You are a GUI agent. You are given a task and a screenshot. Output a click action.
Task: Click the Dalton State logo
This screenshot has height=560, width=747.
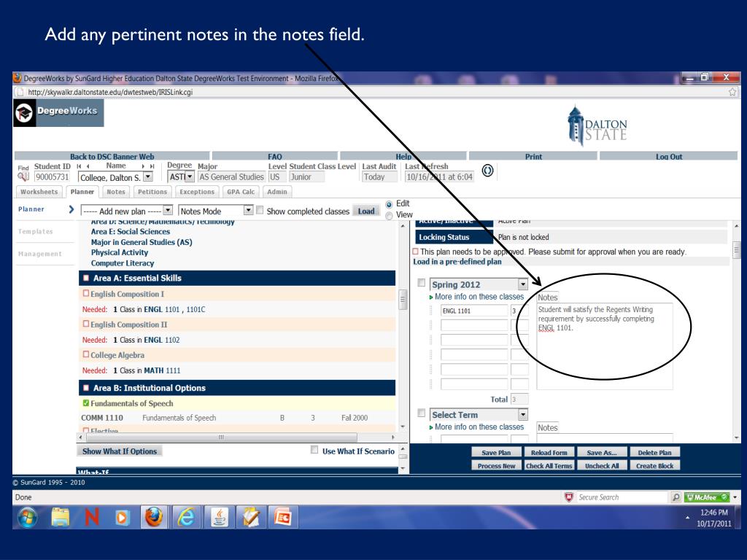click(x=597, y=125)
